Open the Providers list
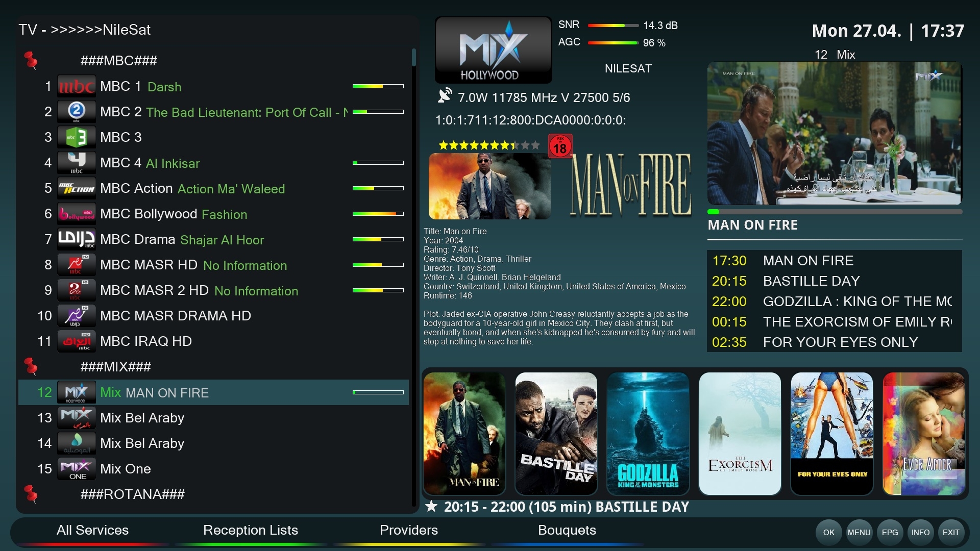The width and height of the screenshot is (980, 551). click(x=409, y=530)
